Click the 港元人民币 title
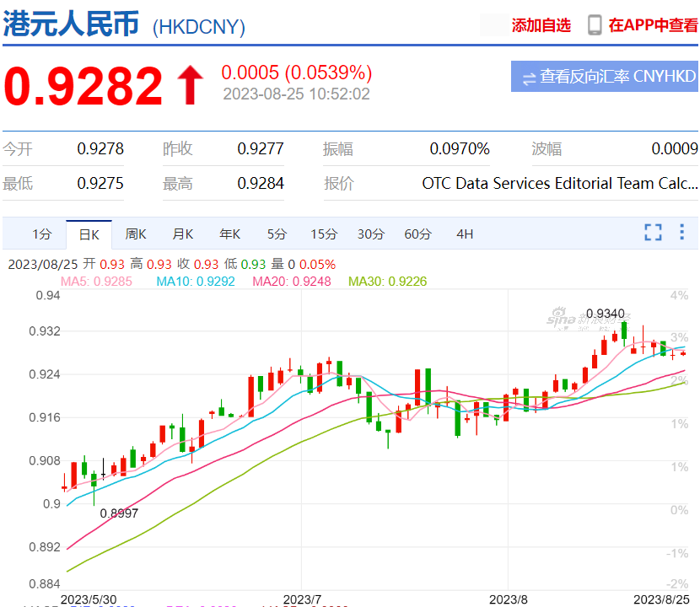The height and width of the screenshot is (607, 700). [71, 24]
